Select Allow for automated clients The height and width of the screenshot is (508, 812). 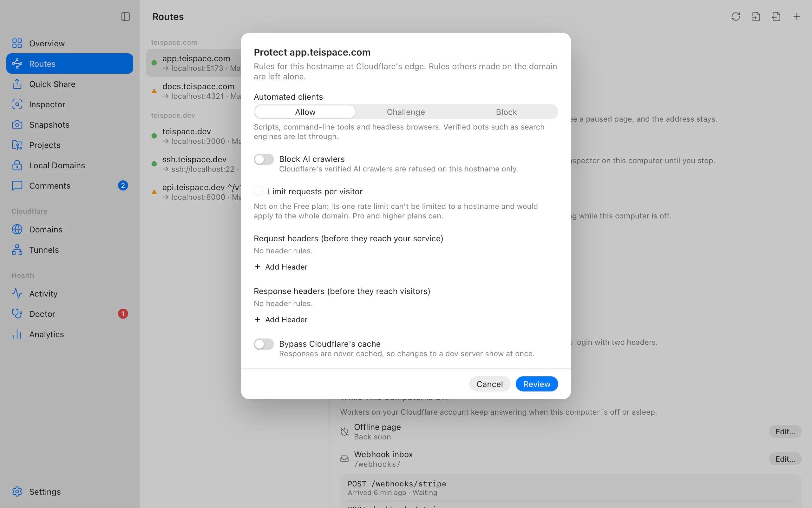coord(305,112)
